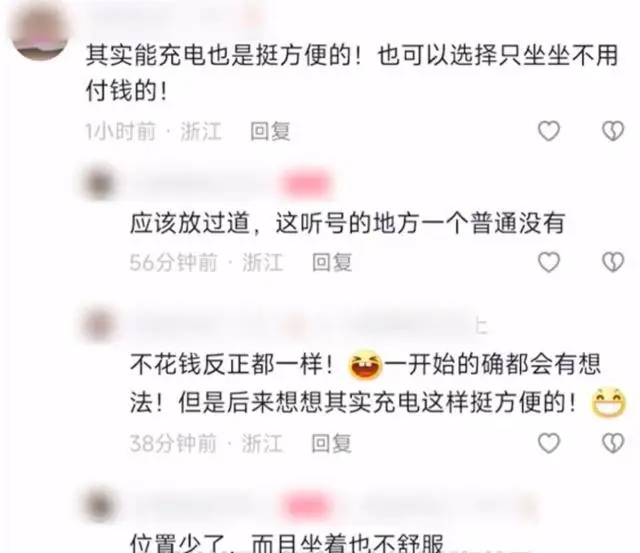Click the pink badge beside second commenter's name
Screen dimensions: 640x553
[305, 183]
